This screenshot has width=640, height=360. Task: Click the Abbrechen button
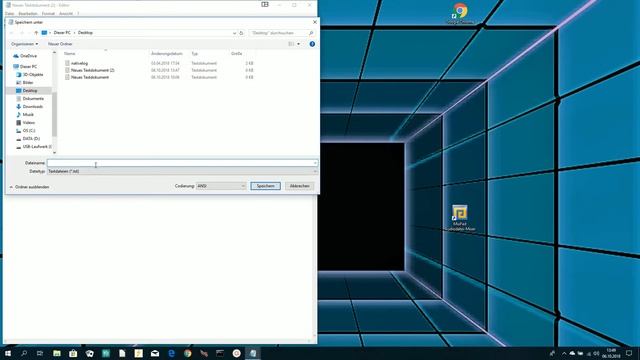click(x=300, y=186)
